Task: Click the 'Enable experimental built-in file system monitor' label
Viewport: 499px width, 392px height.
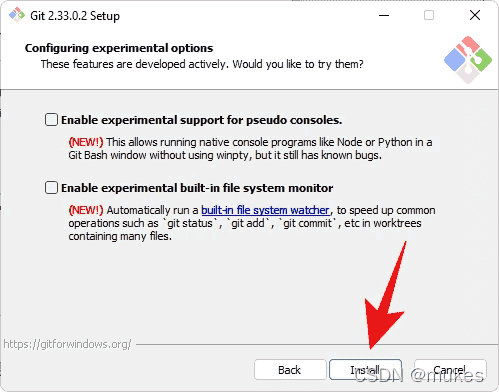Action: click(x=197, y=188)
